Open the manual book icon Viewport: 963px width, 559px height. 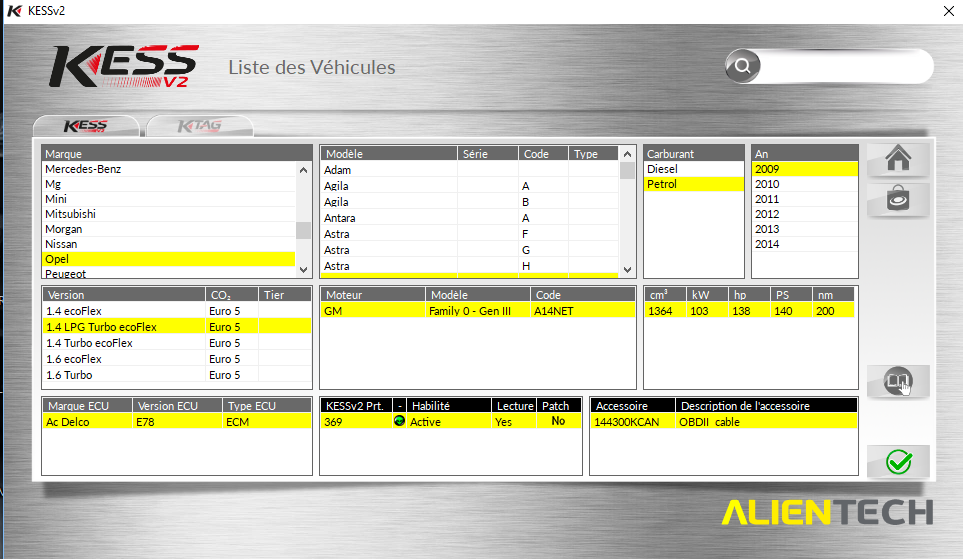click(898, 381)
